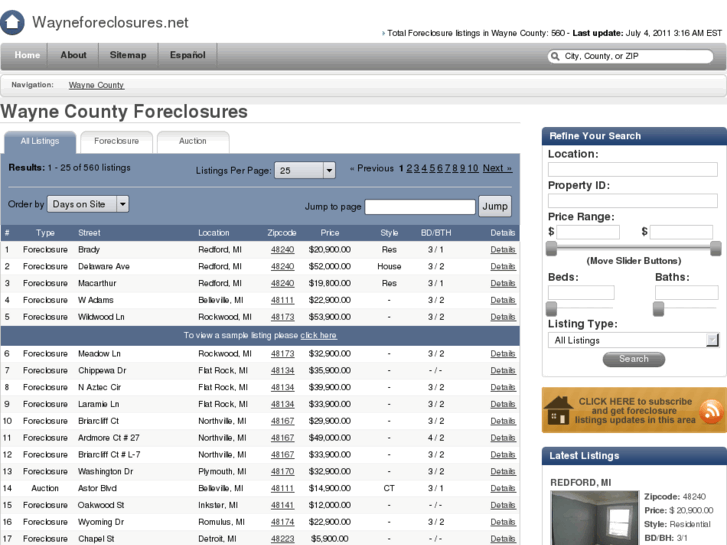Click the Jump button
The image size is (727, 545).
pos(495,206)
